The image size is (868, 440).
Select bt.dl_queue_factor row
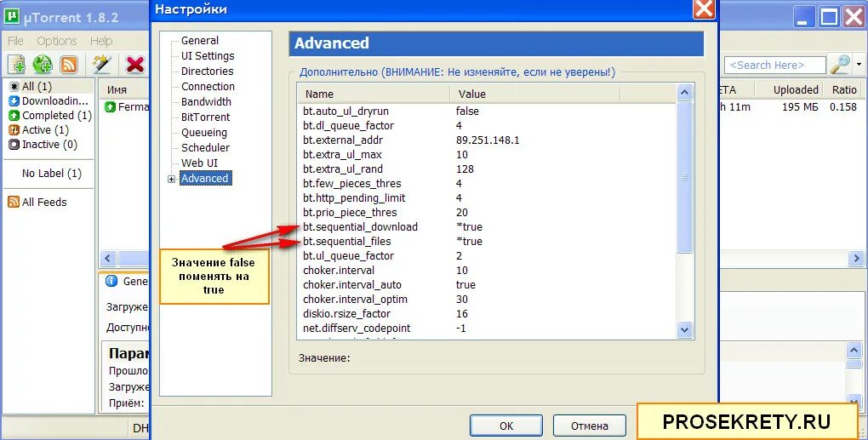click(x=487, y=126)
